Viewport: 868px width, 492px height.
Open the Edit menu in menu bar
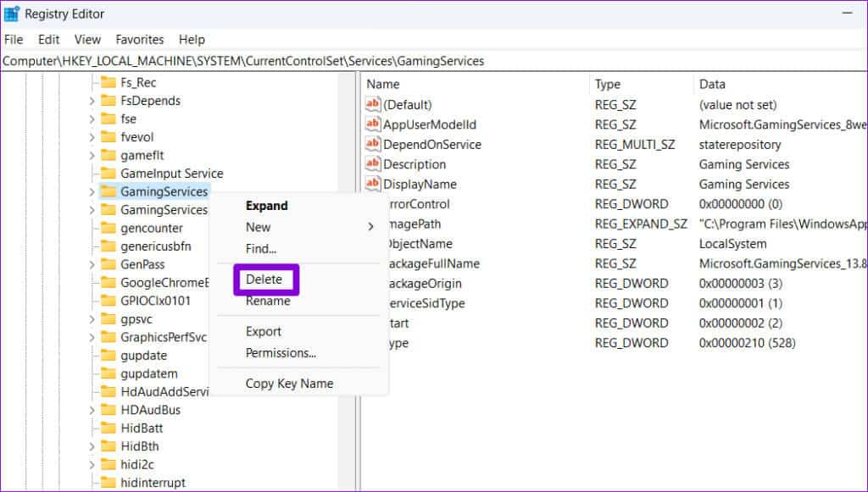49,40
